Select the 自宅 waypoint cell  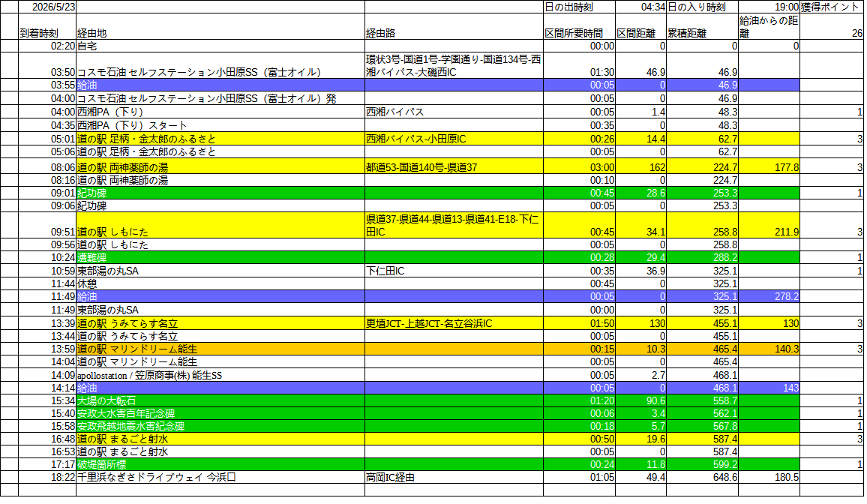coord(220,46)
